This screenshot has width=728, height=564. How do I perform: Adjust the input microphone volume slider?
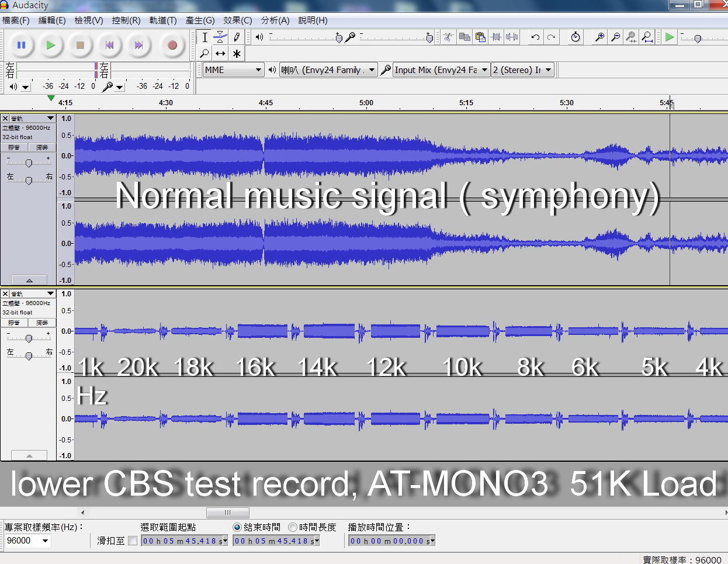[429, 38]
